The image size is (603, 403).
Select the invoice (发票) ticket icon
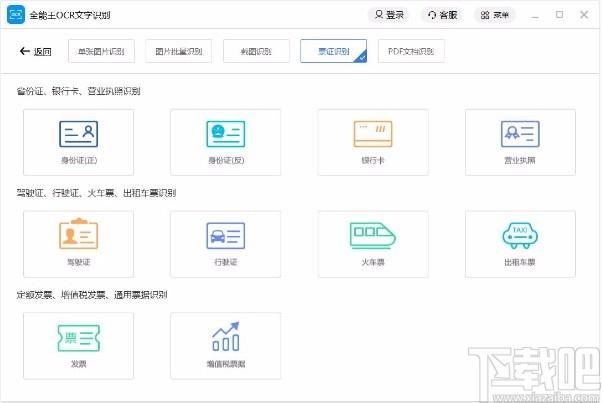pyautogui.click(x=78, y=338)
